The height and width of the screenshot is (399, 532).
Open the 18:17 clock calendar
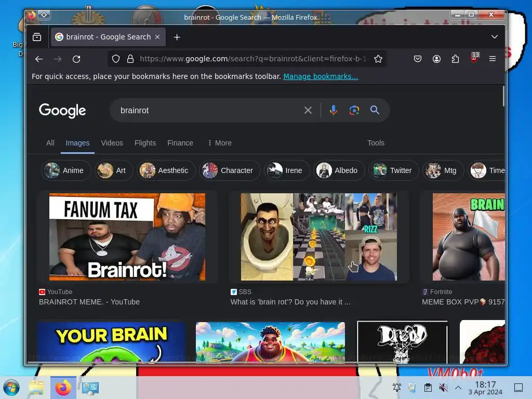click(485, 388)
